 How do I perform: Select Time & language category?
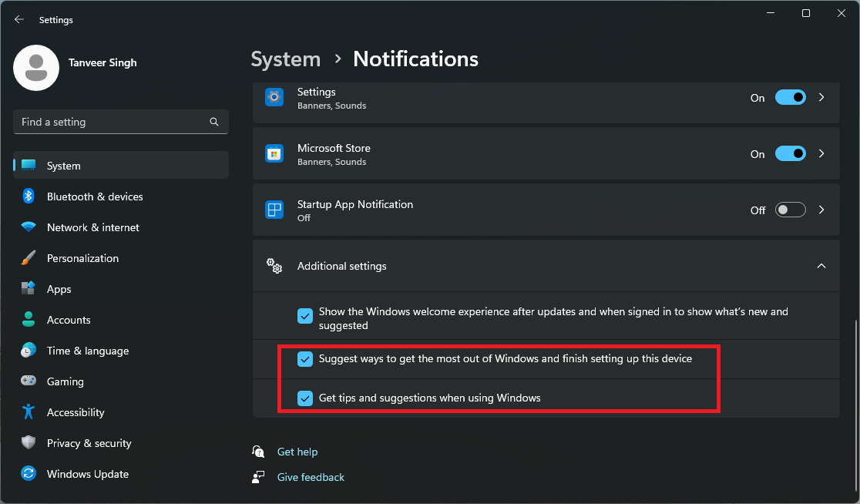(87, 351)
